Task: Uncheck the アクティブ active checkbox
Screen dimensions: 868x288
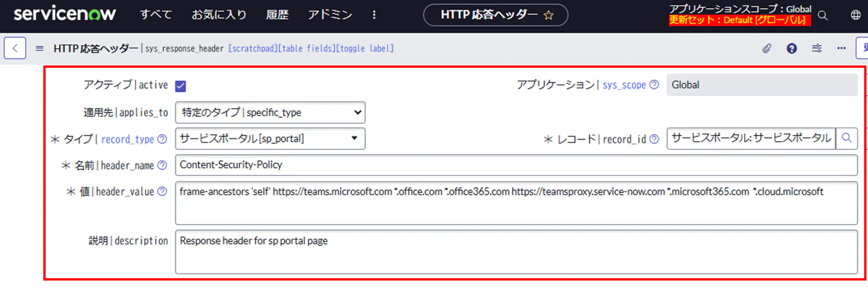Action: pos(180,86)
